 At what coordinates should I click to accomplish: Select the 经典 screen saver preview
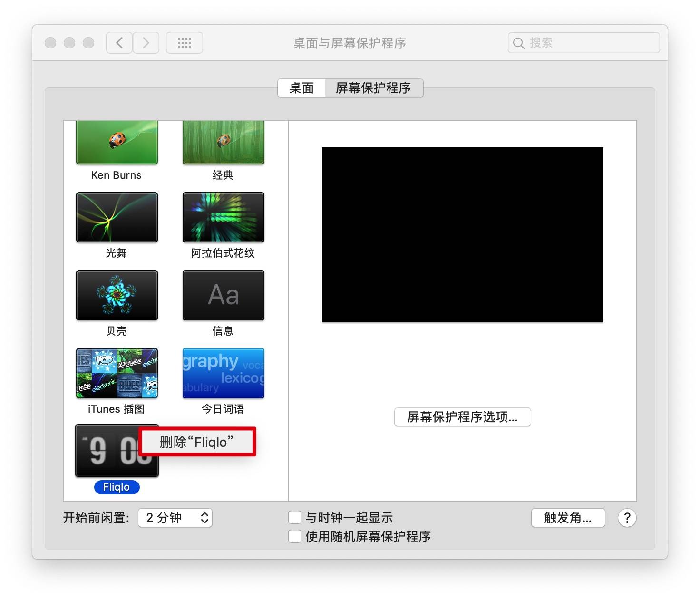pos(223,142)
